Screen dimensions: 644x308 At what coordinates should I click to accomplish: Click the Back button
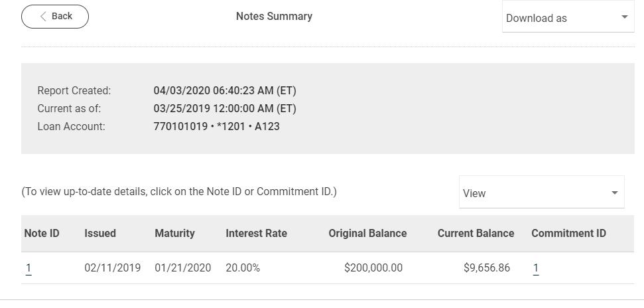tap(55, 17)
